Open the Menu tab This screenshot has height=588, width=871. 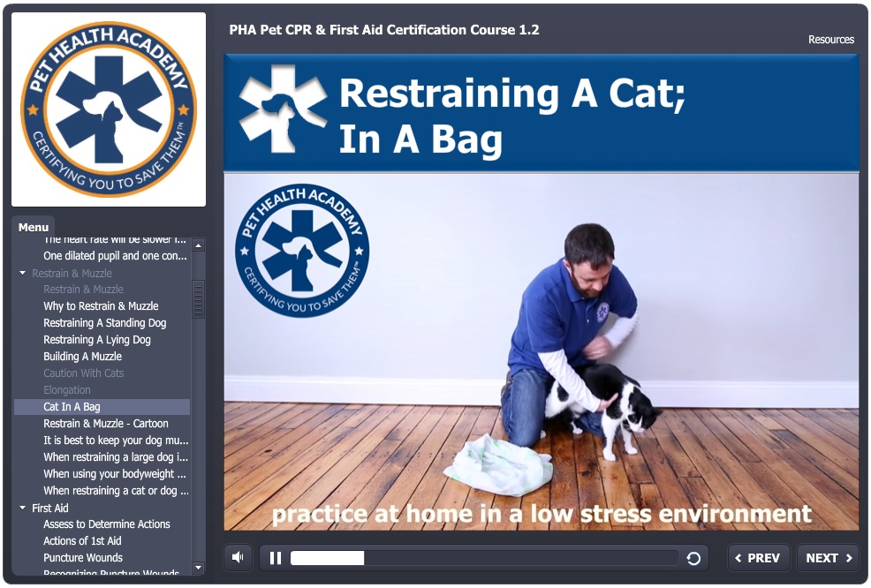point(34,227)
